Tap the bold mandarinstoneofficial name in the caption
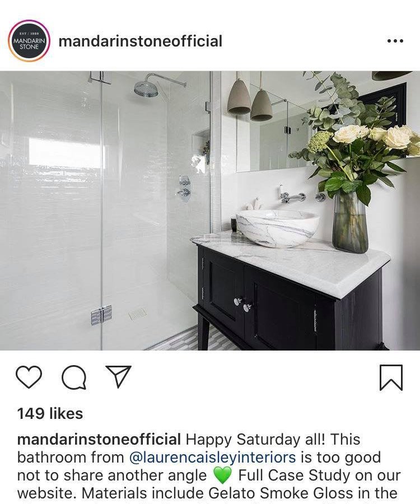 99,440
